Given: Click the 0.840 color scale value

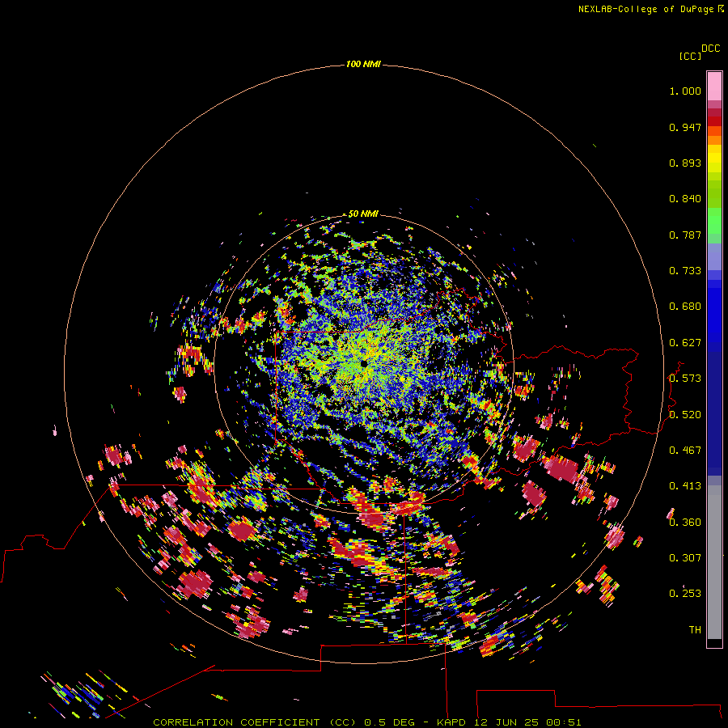Looking at the screenshot, I should 685,199.
